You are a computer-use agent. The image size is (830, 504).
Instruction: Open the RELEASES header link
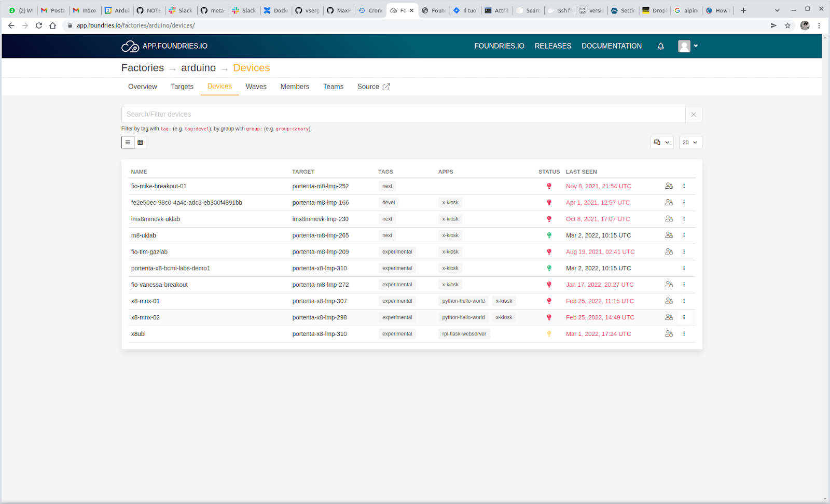(553, 46)
